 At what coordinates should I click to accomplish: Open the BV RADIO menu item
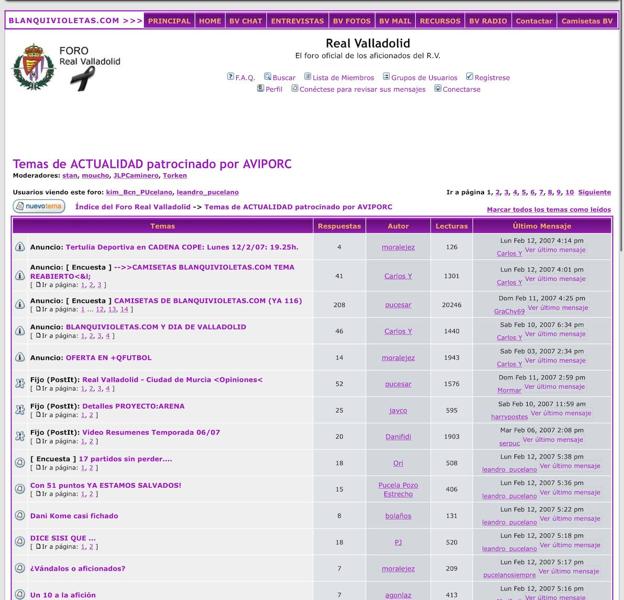[x=488, y=21]
